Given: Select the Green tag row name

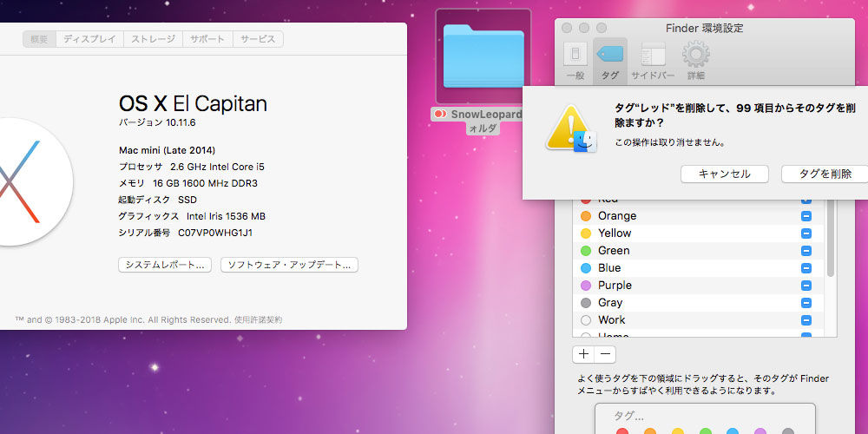Looking at the screenshot, I should 614,251.
